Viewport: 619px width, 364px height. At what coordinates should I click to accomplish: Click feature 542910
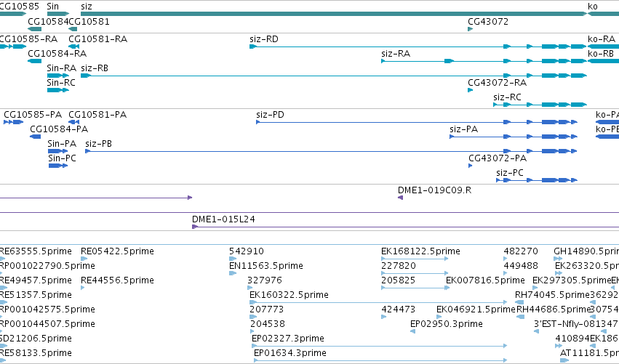(247, 251)
